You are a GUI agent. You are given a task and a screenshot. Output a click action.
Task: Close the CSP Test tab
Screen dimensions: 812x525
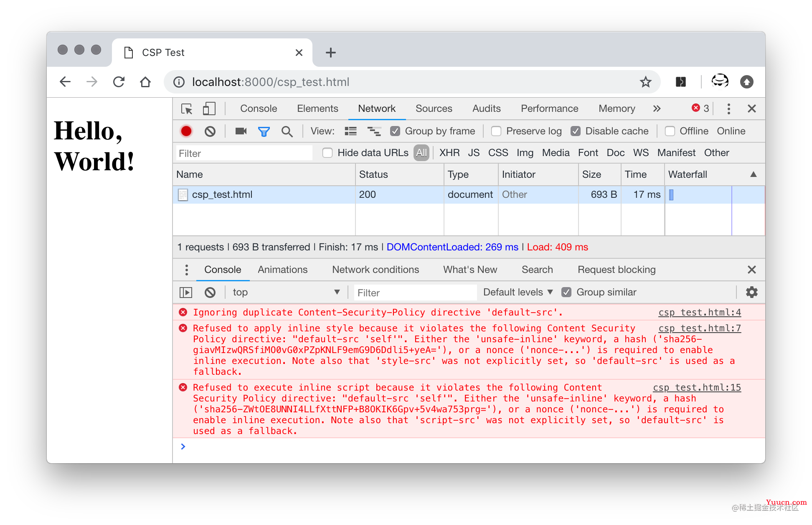tap(299, 53)
